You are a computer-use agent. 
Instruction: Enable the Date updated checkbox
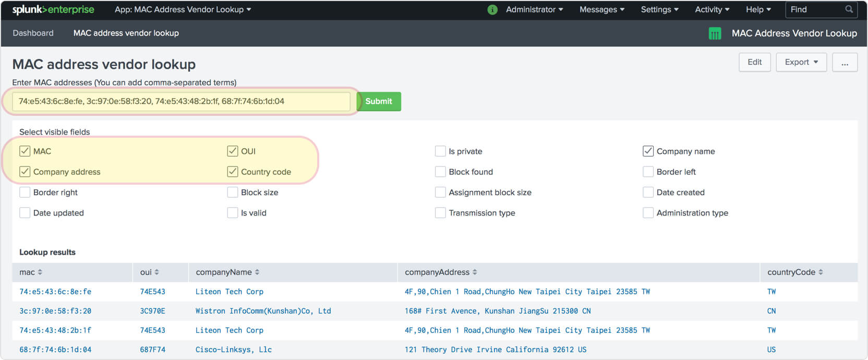[x=25, y=213]
